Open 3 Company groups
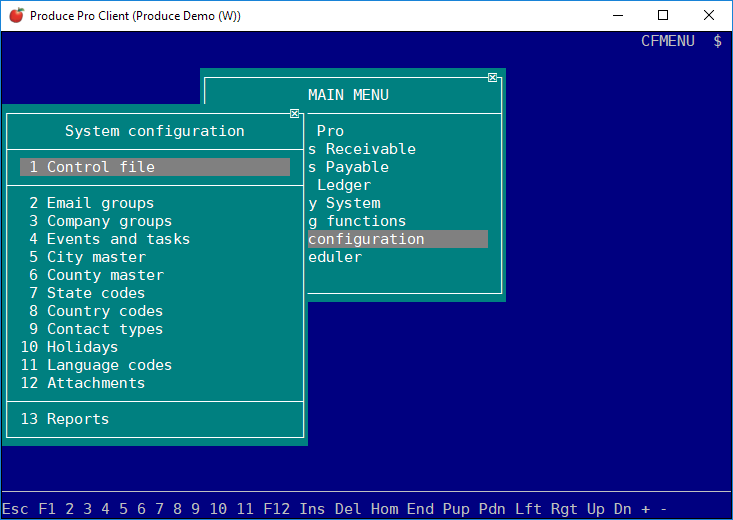The image size is (733, 520). pyautogui.click(x=101, y=221)
